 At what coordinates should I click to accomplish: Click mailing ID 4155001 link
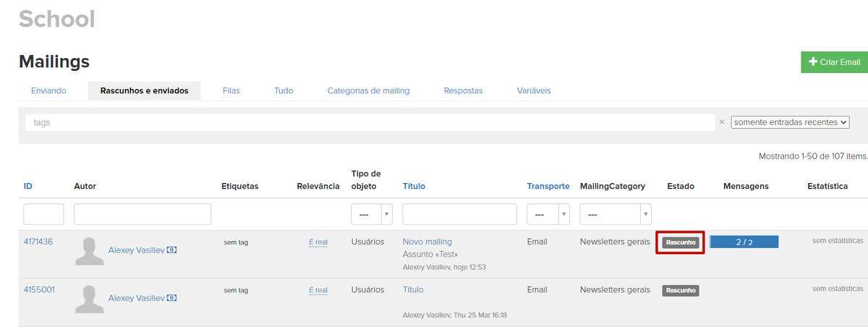pos(39,289)
